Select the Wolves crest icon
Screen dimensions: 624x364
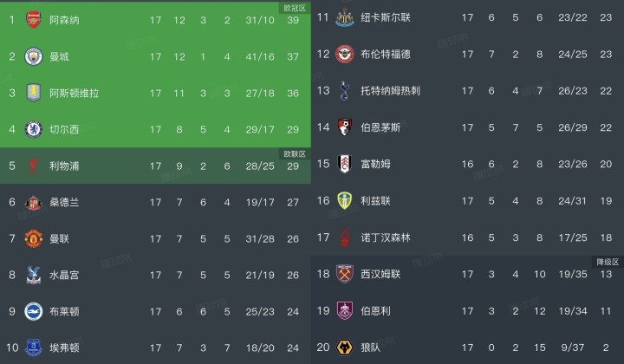click(347, 347)
